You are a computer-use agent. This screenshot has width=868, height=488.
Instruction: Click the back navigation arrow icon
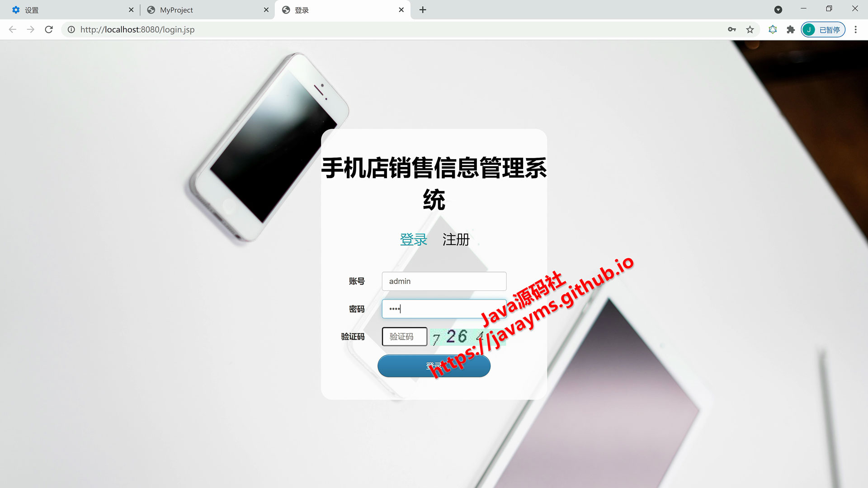click(x=13, y=29)
